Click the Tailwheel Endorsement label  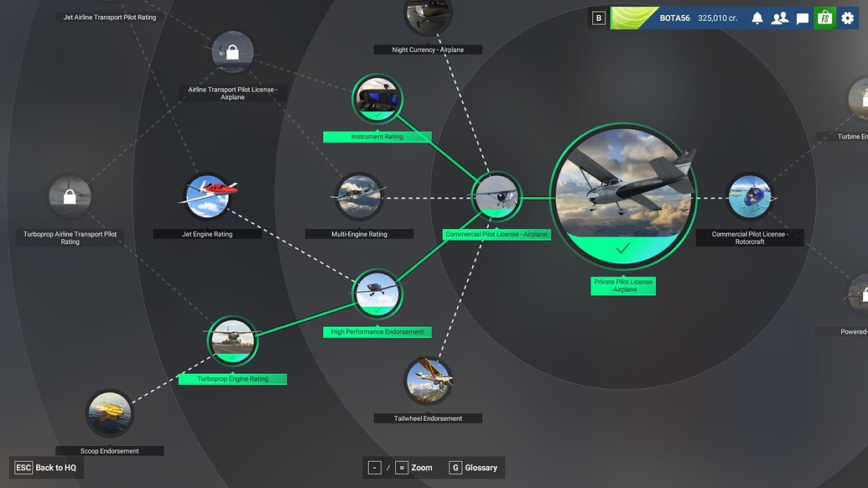(x=428, y=418)
